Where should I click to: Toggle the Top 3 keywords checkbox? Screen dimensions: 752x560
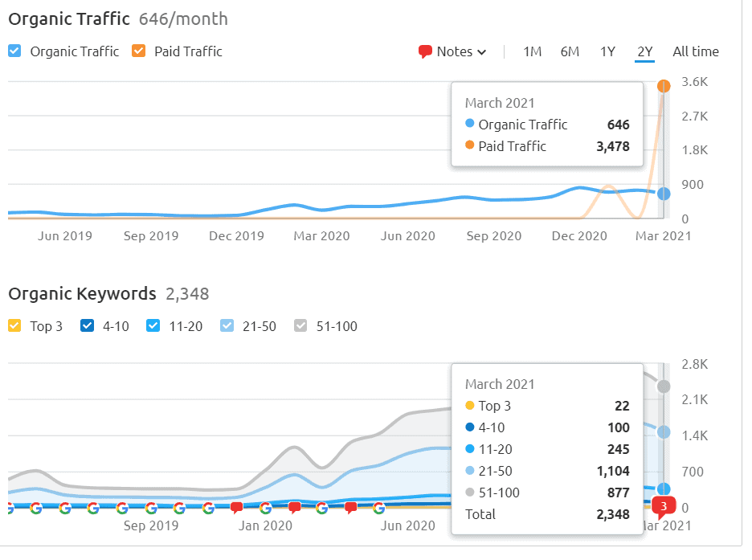click(x=15, y=325)
